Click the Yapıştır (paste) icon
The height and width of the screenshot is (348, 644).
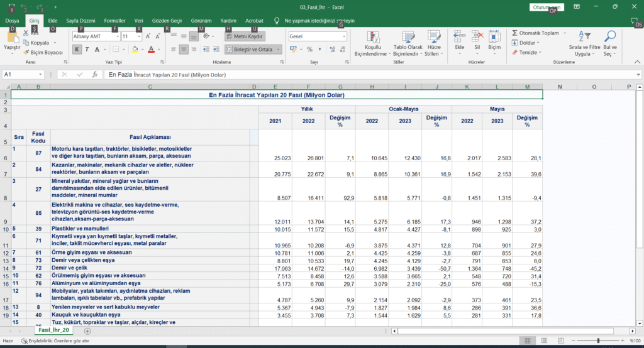pos(13,38)
